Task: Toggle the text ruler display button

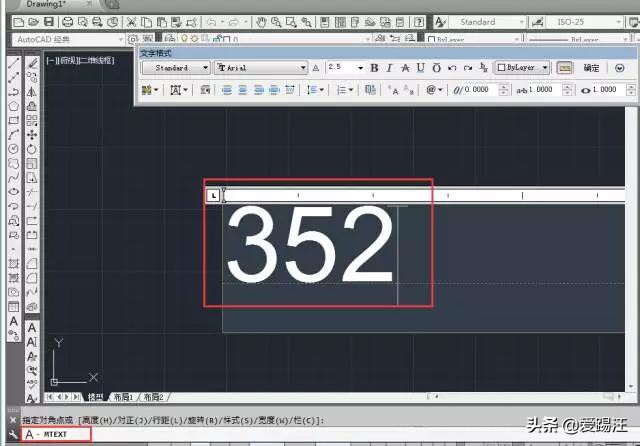Action: coord(564,68)
